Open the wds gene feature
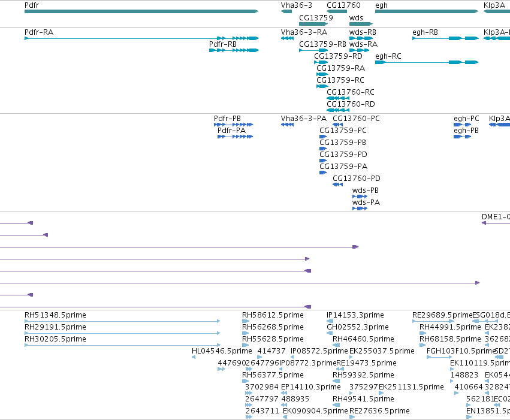The width and height of the screenshot is (510, 420). [x=361, y=24]
